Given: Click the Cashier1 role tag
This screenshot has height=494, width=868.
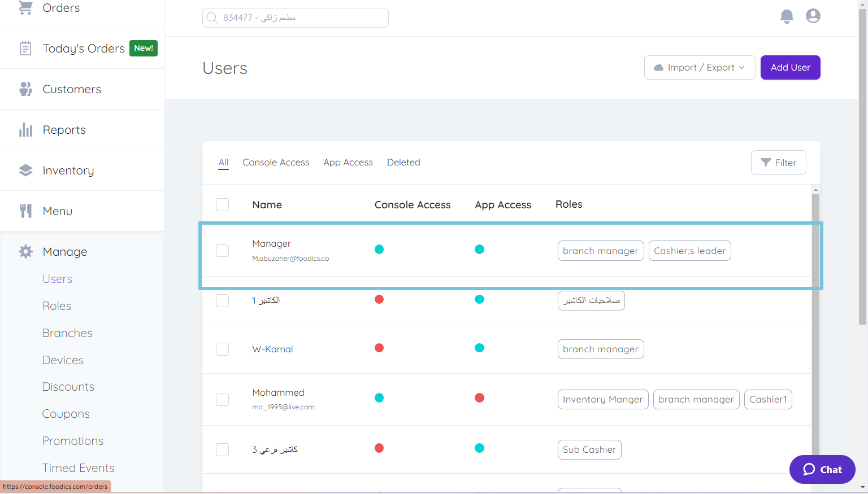Looking at the screenshot, I should pos(768,399).
